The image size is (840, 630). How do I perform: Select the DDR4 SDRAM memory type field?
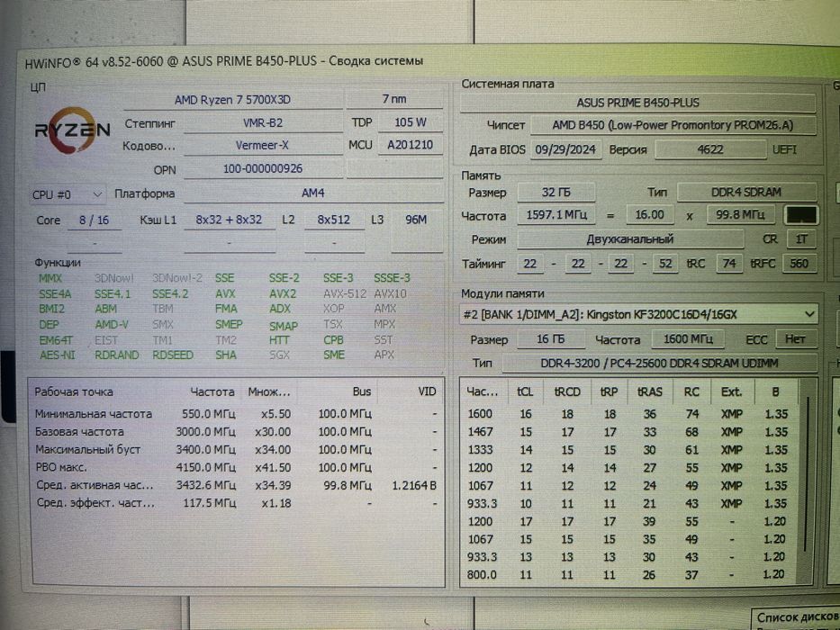746,192
